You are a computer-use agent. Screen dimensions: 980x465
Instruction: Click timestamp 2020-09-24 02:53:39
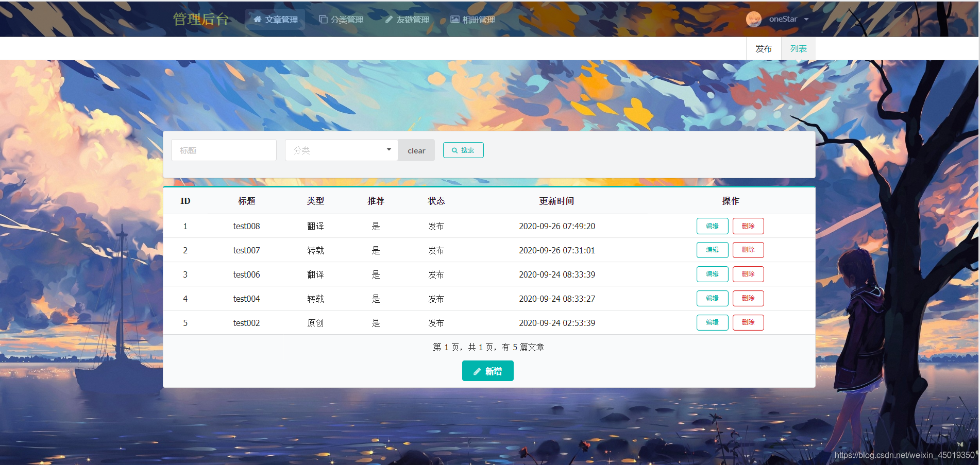[x=557, y=323]
